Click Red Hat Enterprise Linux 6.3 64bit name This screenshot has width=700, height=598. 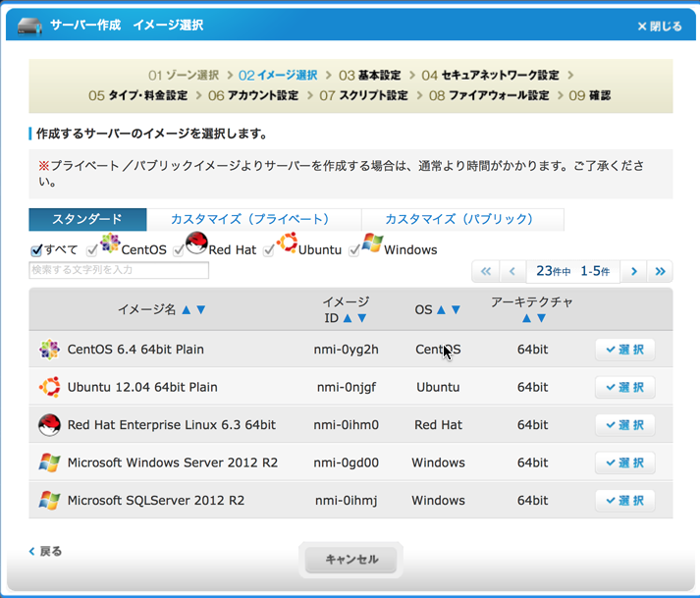click(x=172, y=425)
